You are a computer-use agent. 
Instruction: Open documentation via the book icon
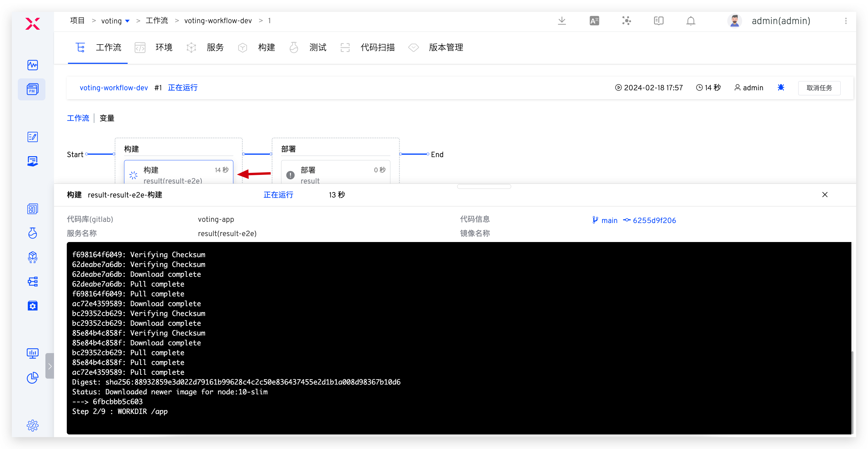point(658,20)
